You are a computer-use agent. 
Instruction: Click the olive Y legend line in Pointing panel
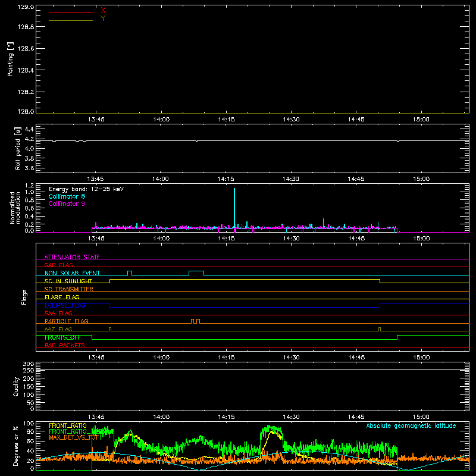(70, 20)
